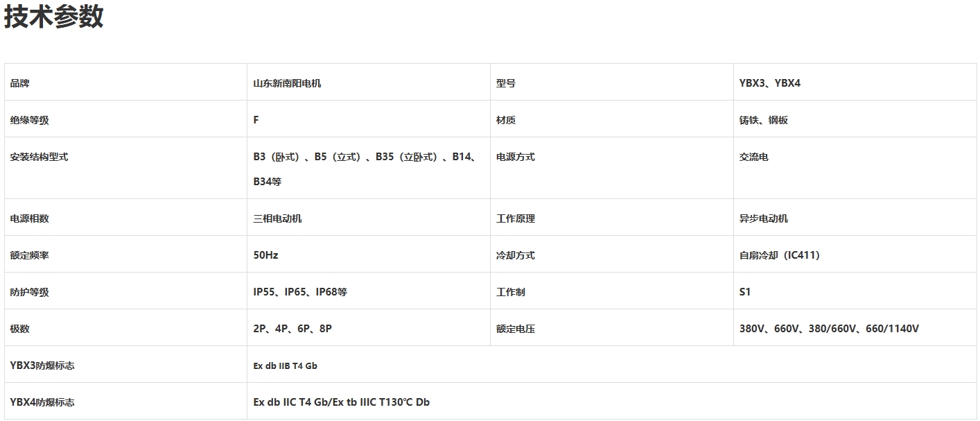
Task: Click the IP55、IP65、IP68等 protection value
Action: click(x=300, y=292)
